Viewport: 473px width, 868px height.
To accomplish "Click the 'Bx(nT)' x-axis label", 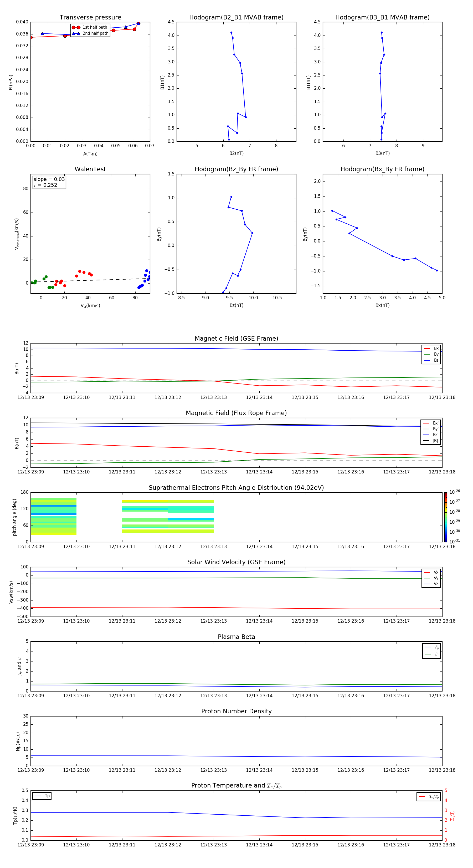I will 382,305.
